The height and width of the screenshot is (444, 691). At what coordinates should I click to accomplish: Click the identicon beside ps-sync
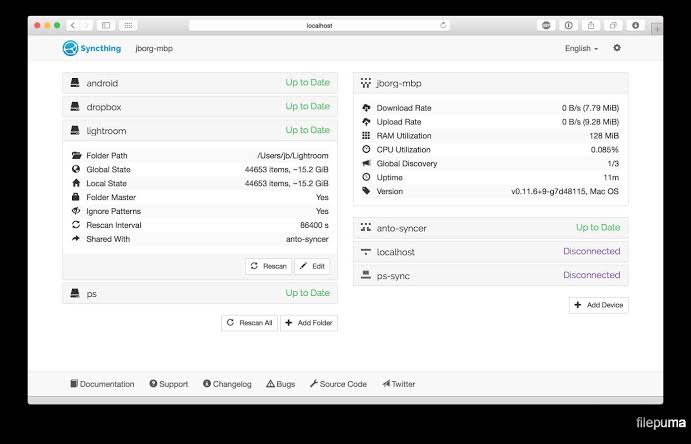[x=365, y=275]
